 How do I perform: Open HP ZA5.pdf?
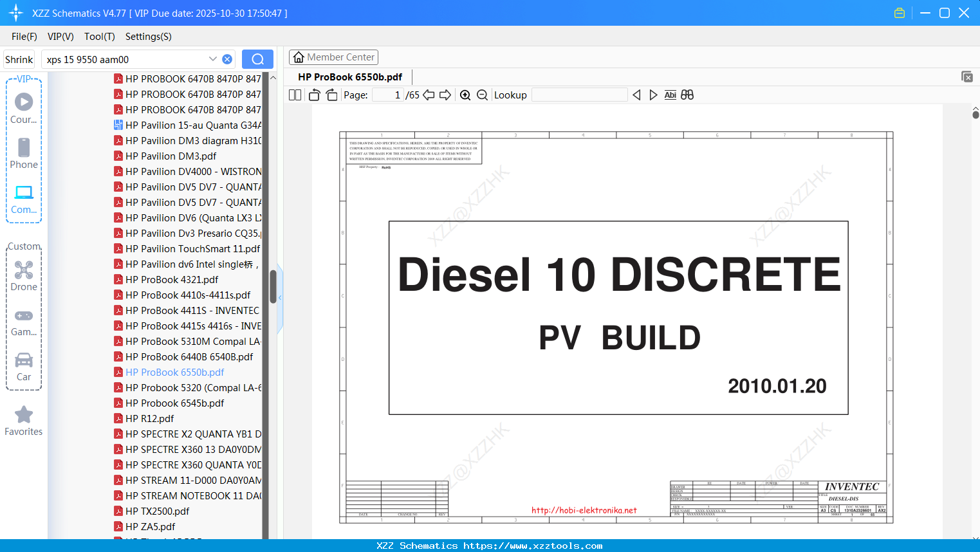pyautogui.click(x=145, y=527)
